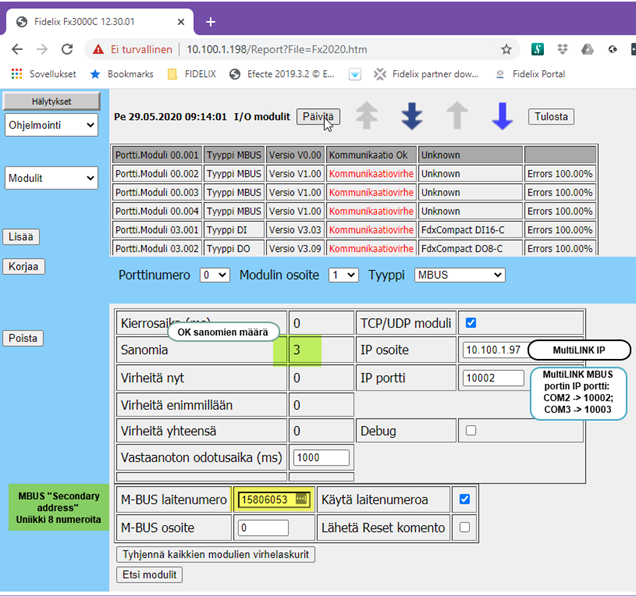
Task: Expand the Ohjelmointi dropdown
Action: click(x=52, y=125)
